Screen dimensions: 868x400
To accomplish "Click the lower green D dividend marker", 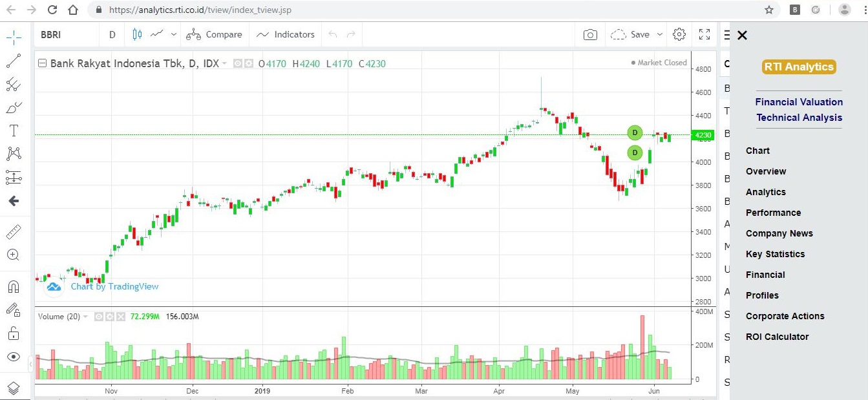I will click(x=635, y=153).
